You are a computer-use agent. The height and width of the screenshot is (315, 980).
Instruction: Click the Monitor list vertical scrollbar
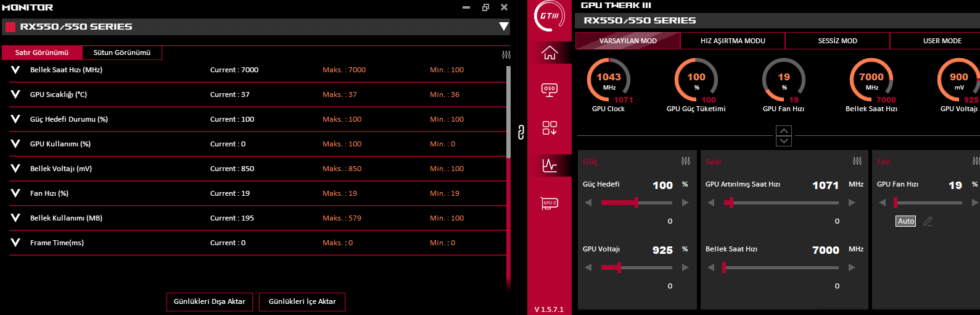click(x=508, y=112)
